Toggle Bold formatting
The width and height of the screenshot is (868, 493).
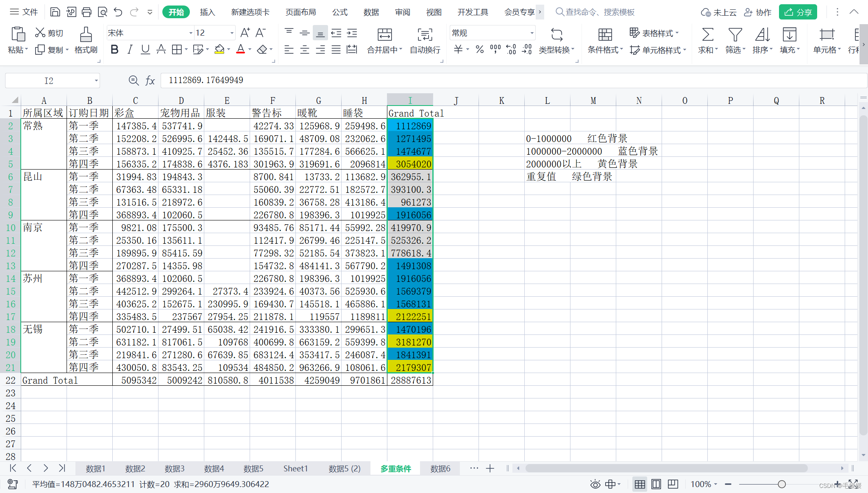(114, 50)
